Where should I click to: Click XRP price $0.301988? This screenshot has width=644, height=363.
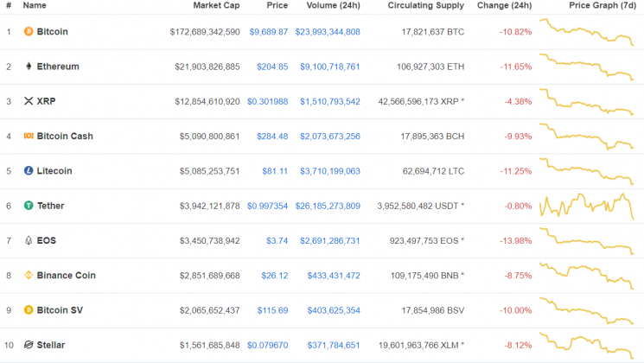tap(267, 101)
